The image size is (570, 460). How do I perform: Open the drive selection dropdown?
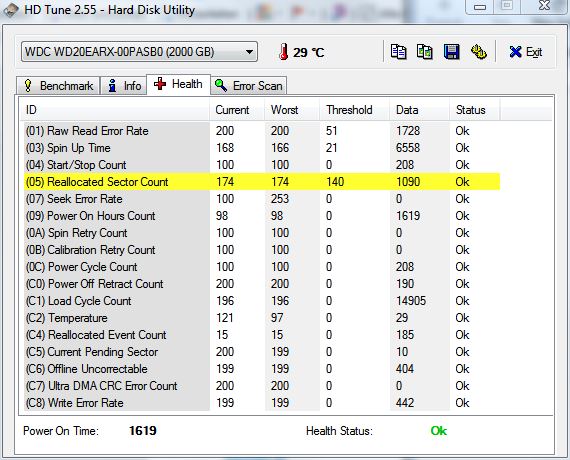[139, 52]
